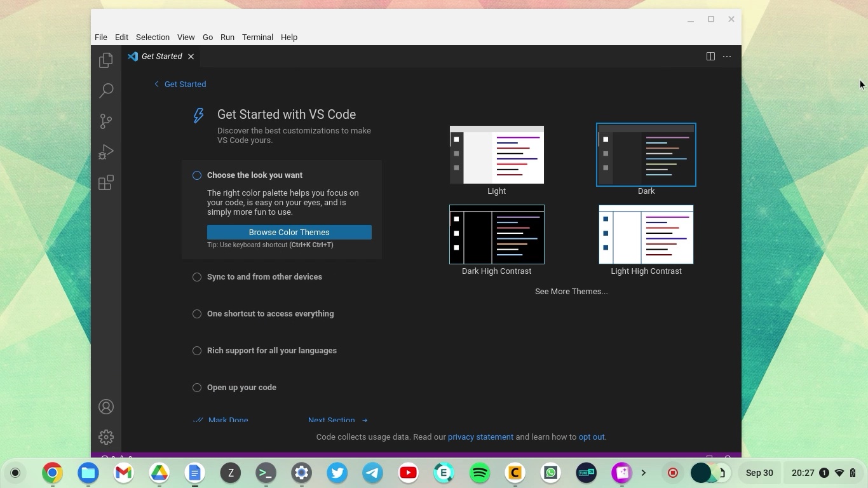
Task: Click the lightning bolt Get Started icon
Action: (x=199, y=115)
